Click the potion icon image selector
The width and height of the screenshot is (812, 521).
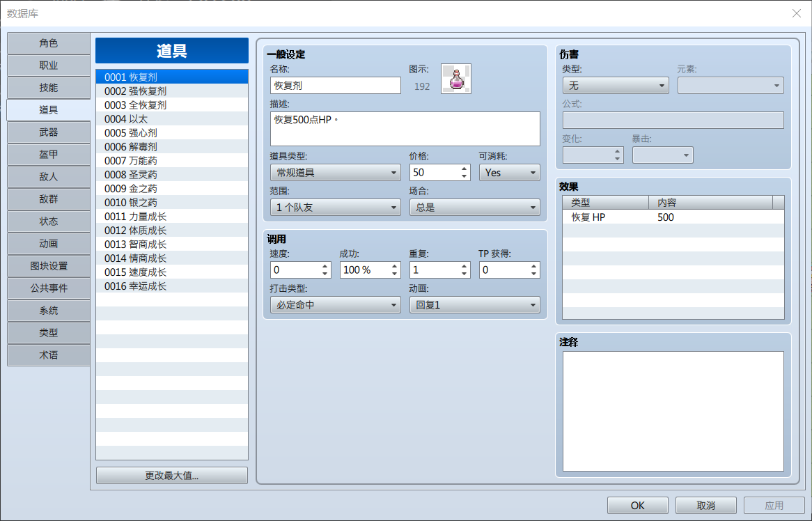(x=455, y=79)
